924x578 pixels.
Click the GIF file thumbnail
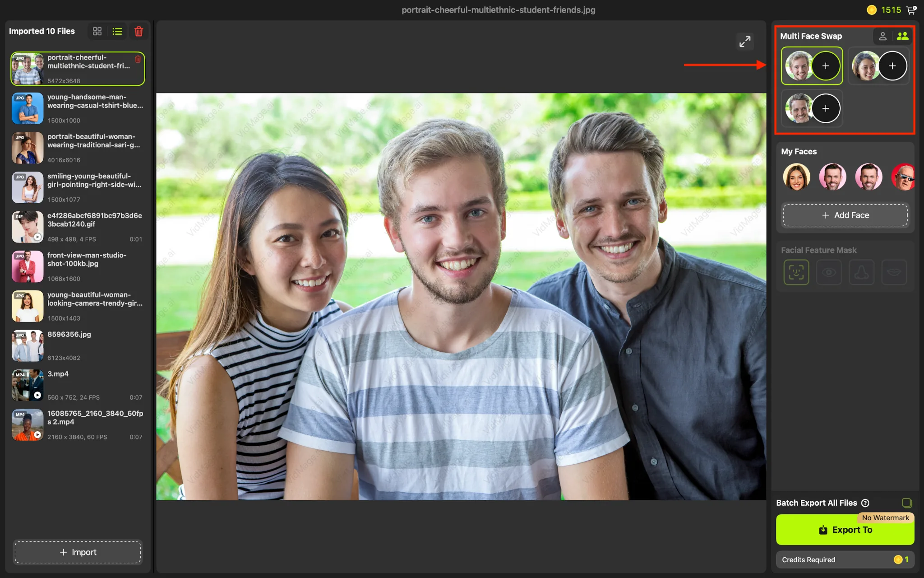(28, 227)
